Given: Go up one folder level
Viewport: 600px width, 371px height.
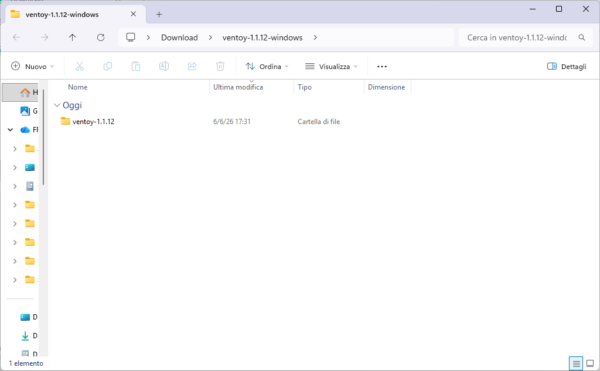Looking at the screenshot, I should pos(72,37).
